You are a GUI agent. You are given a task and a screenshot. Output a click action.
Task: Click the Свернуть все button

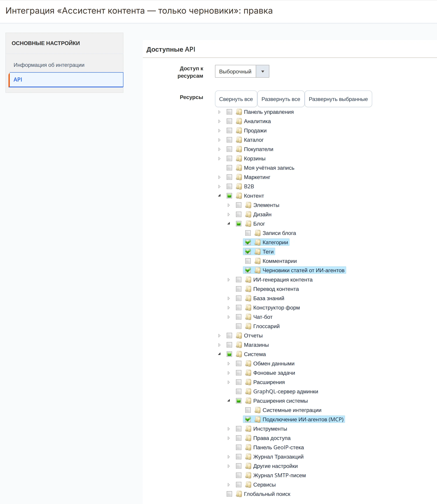click(x=236, y=99)
